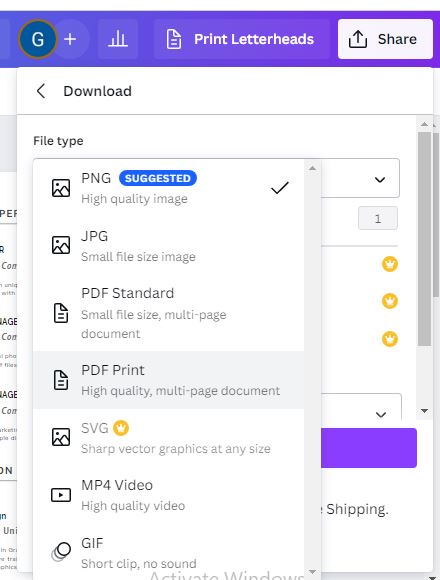Click the PDF Print document icon
Image resolution: width=440 pixels, height=580 pixels.
tap(61, 380)
